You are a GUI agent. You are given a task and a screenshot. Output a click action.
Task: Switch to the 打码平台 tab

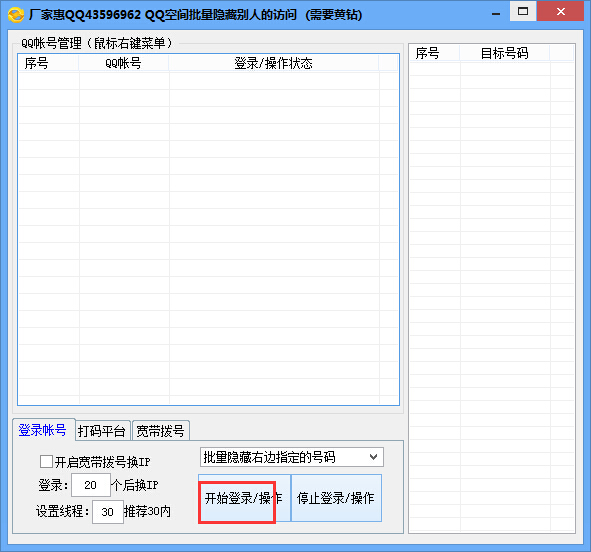click(102, 431)
